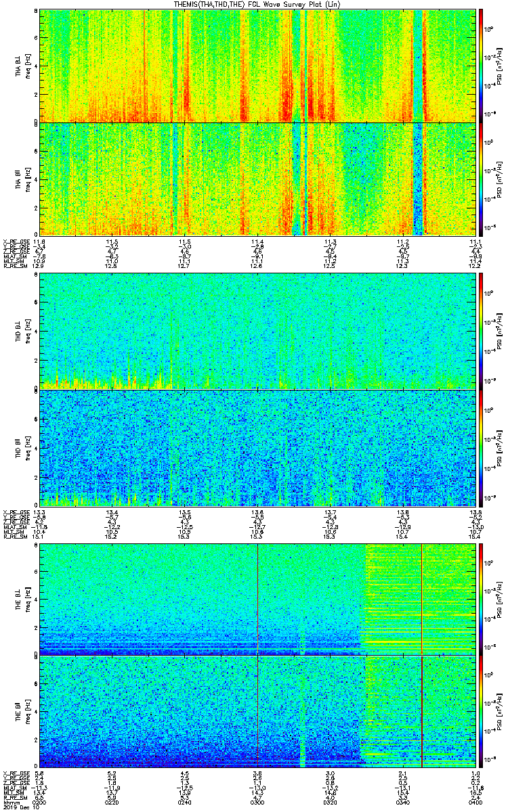Select the THA B⊥ spectrogram panel
Viewport: 508px width, 812px height.
point(257,66)
